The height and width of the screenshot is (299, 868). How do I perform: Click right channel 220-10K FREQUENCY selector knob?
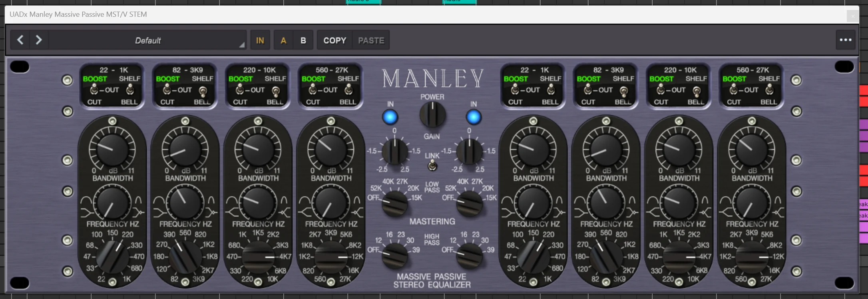click(x=679, y=257)
